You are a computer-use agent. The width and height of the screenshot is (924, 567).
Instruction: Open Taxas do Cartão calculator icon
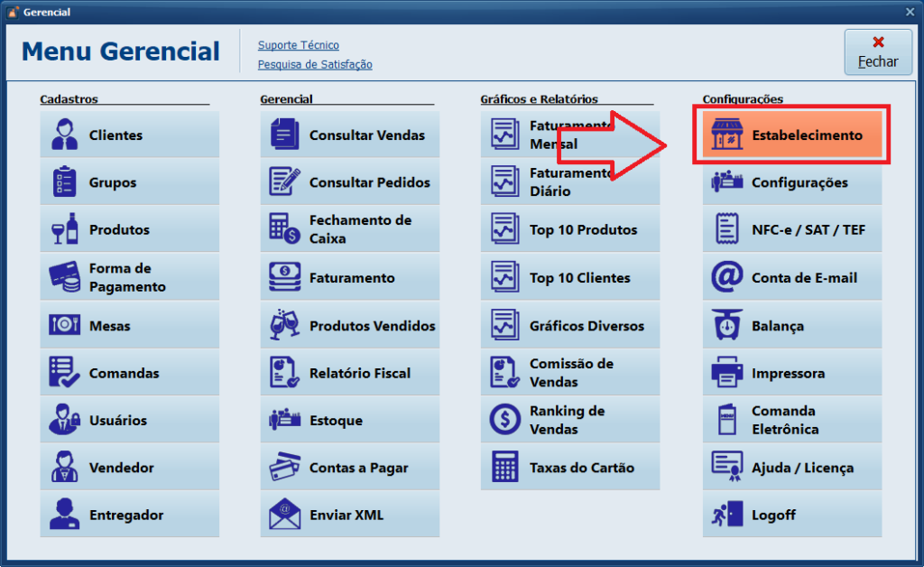[x=505, y=468]
